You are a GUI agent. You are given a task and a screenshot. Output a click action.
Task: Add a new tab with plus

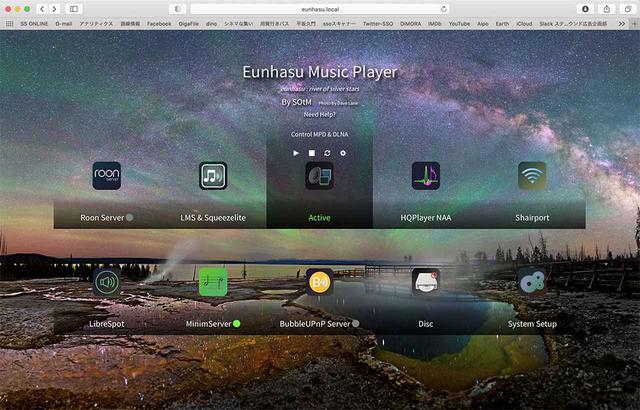[x=634, y=24]
